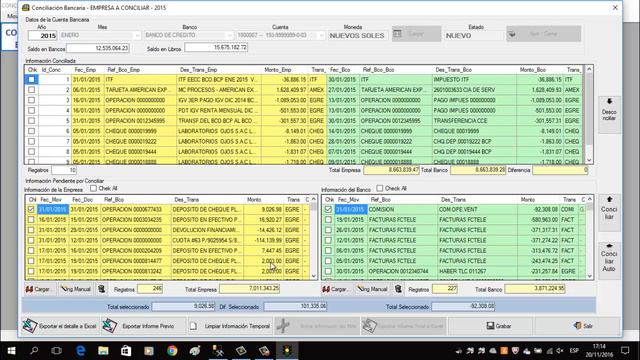Click down arrow of conciliated grid scrollbar
Viewport: 640px width, 360px height.
click(589, 160)
